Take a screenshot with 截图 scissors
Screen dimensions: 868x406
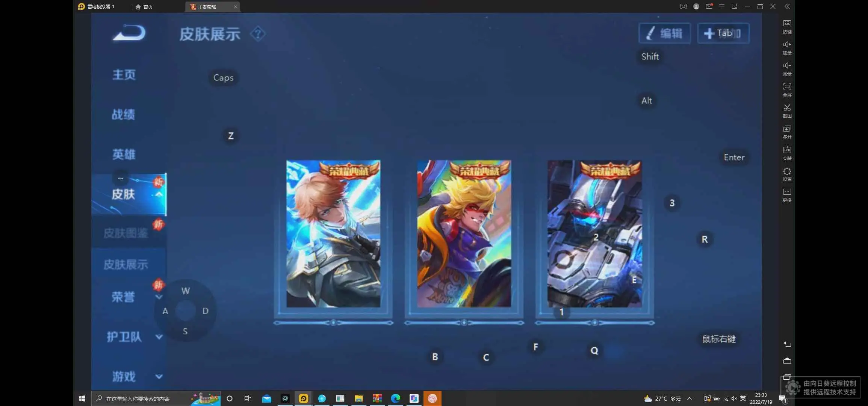[787, 111]
